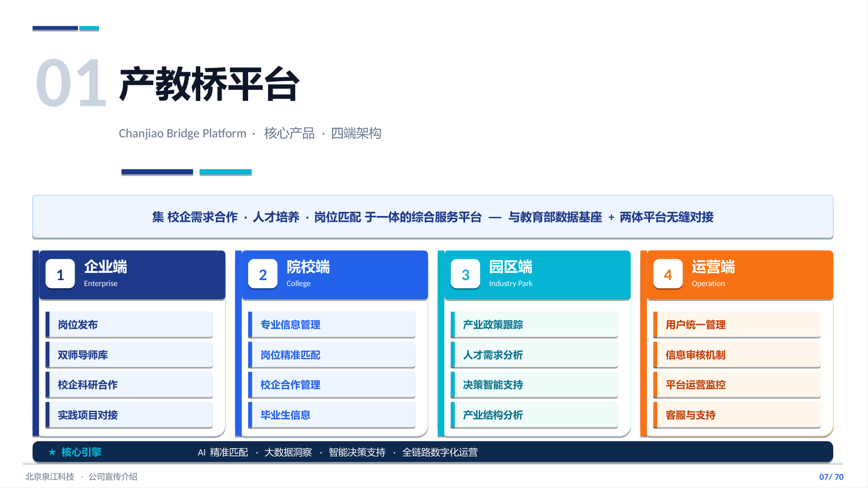This screenshot has width=868, height=488.
Task: Click the 两体平台无缝对接 banner text
Action: tap(666, 217)
